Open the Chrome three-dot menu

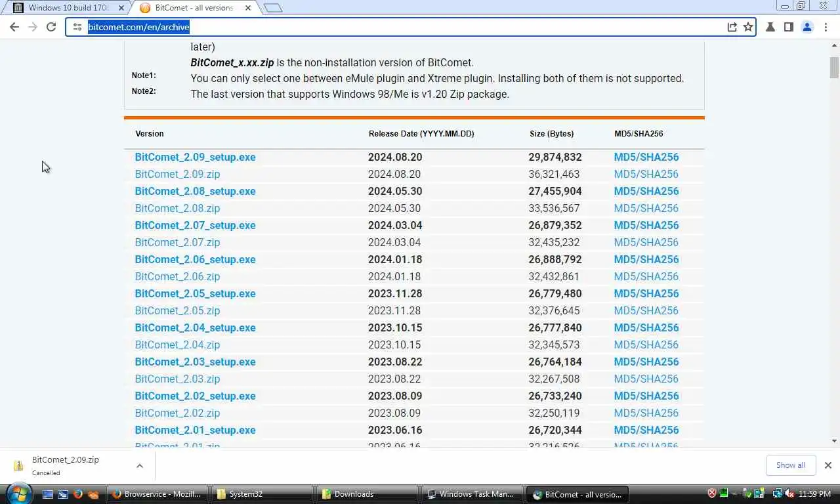click(x=825, y=27)
